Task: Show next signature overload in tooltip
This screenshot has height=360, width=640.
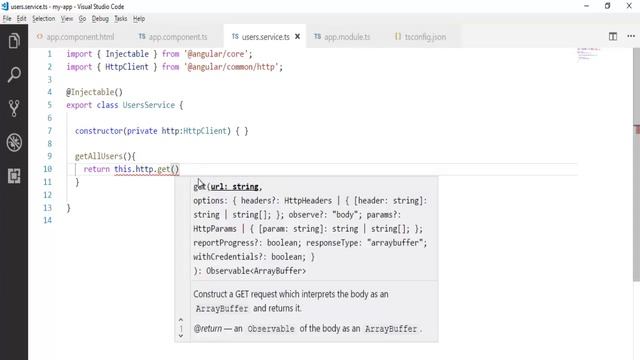Action: (x=181, y=336)
